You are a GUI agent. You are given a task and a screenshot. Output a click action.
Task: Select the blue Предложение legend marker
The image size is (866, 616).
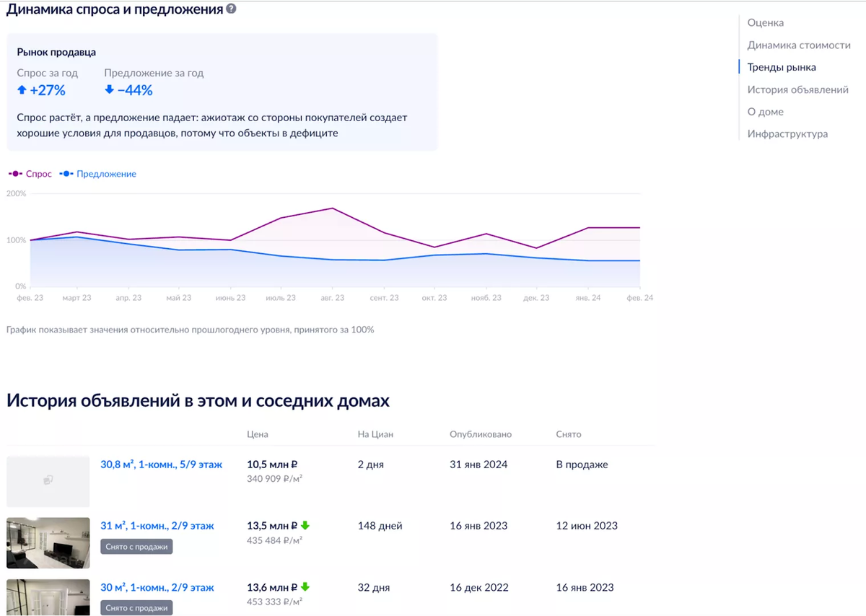pos(66,174)
